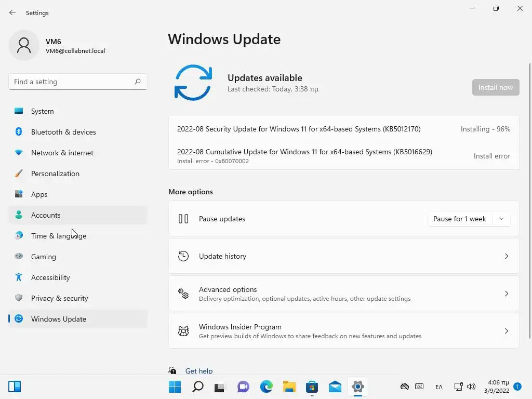Click the Install now button

(x=495, y=87)
